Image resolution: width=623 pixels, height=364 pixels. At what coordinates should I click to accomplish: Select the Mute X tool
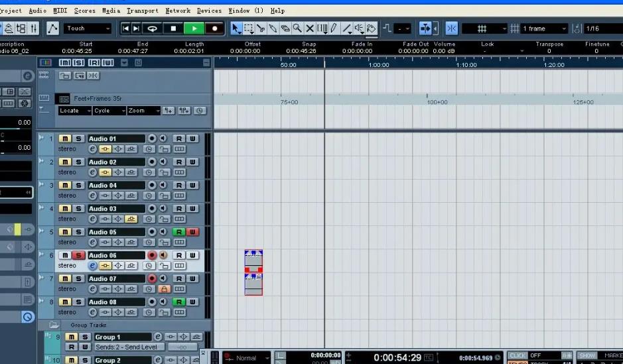(x=310, y=29)
